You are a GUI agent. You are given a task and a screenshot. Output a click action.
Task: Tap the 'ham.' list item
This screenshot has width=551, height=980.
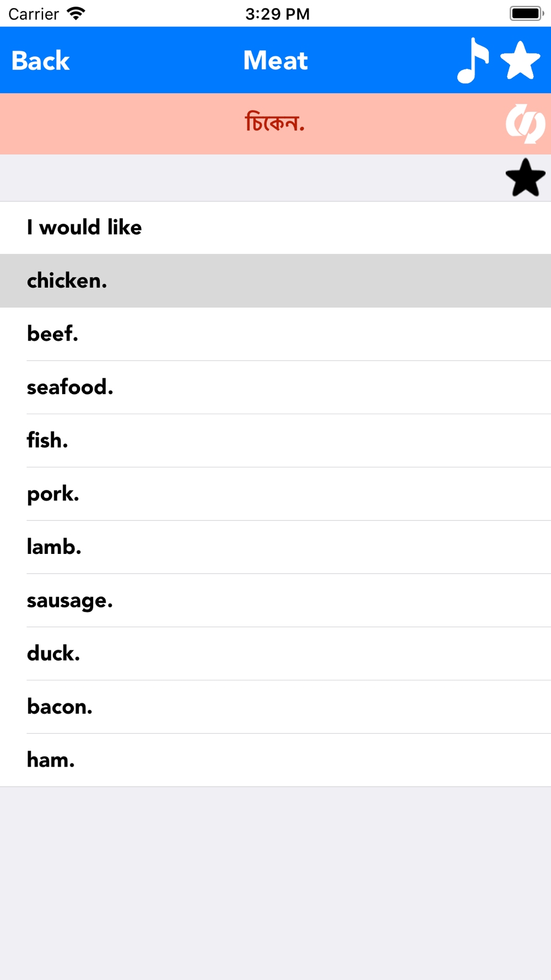275,760
